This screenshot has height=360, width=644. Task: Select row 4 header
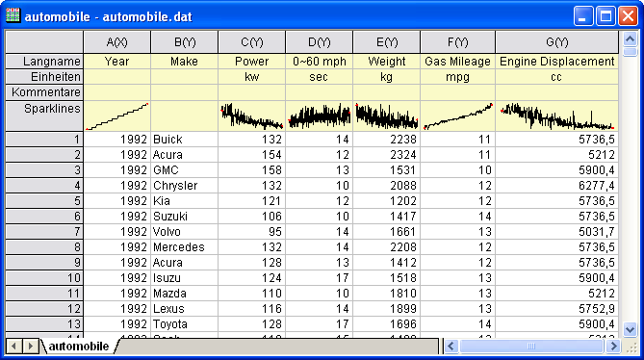coord(44,186)
